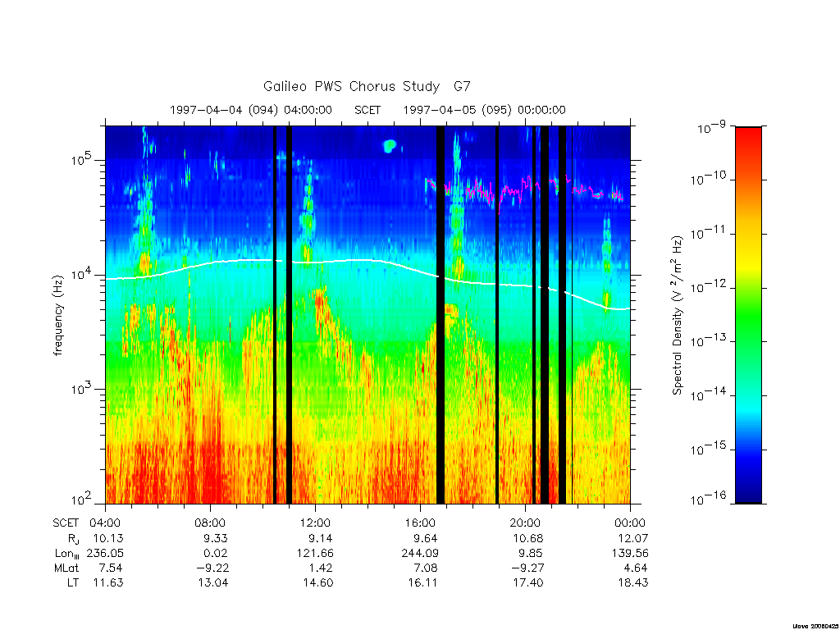Select the start date '1997-04-04 (094) 04:00:00'
The image size is (840, 630).
(x=251, y=110)
